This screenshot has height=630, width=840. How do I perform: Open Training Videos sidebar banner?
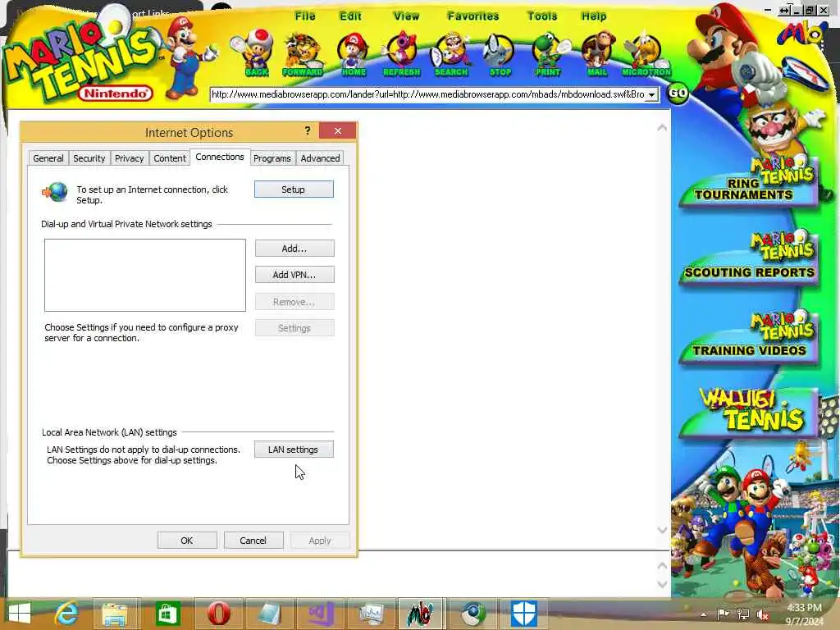[x=748, y=337]
